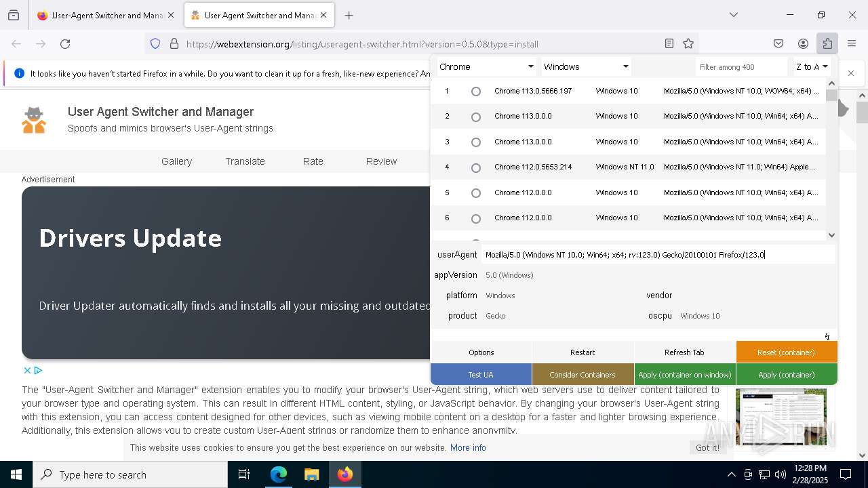
Task: Open the Firefox account icon
Action: click(x=803, y=44)
